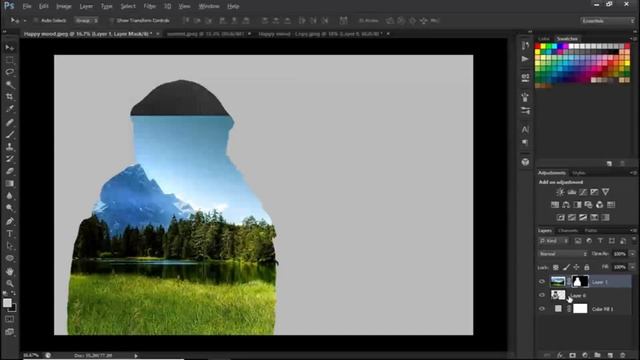Create a new group folder icon

point(597,356)
